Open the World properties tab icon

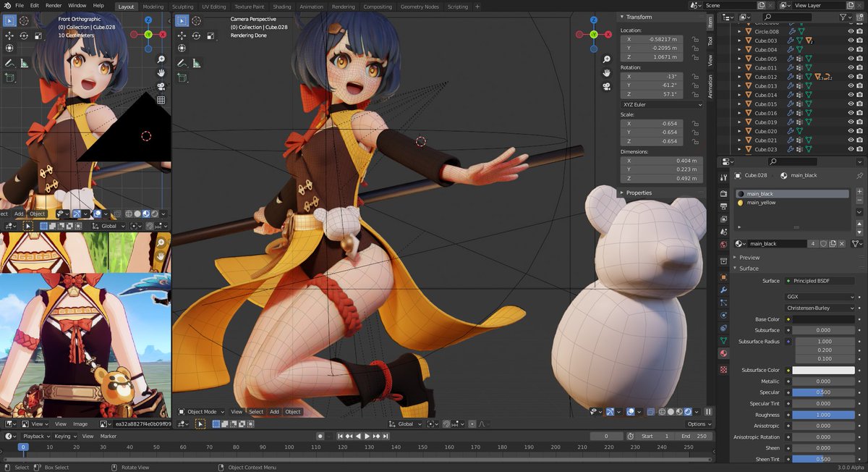click(723, 244)
